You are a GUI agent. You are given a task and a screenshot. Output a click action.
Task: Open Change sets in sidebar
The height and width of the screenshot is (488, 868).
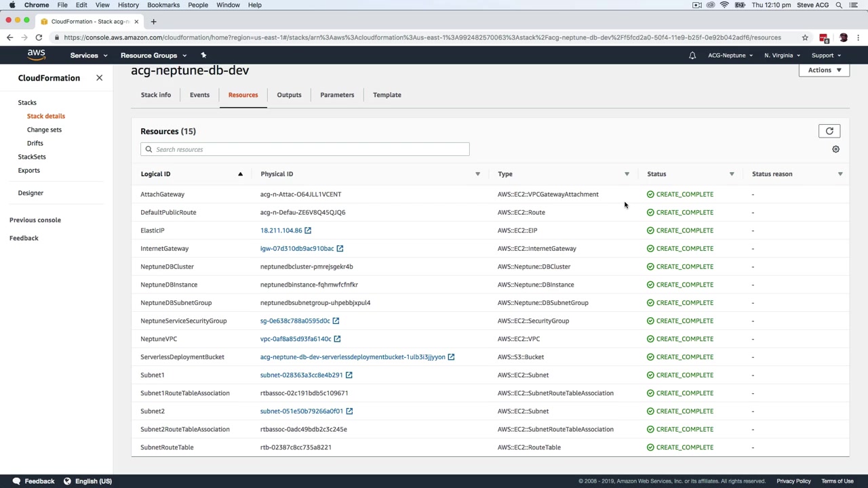click(44, 129)
